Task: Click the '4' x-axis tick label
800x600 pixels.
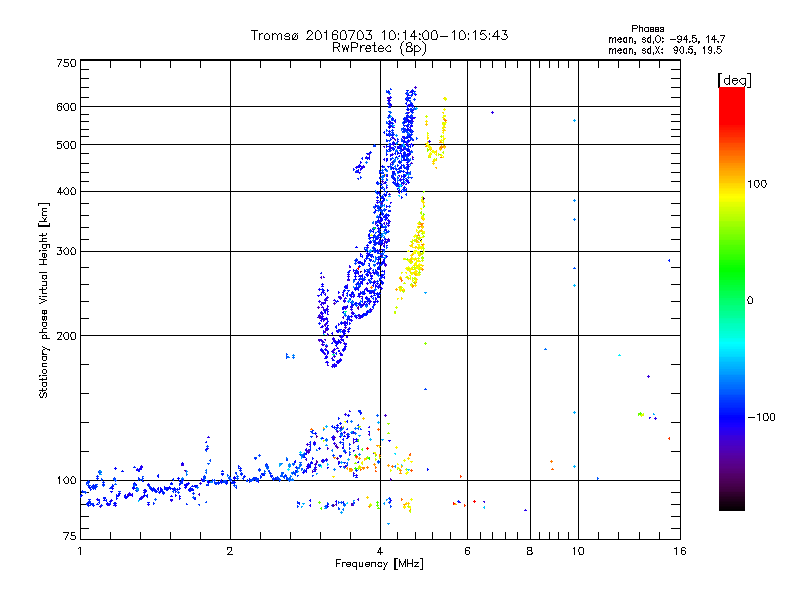Action: tap(380, 551)
